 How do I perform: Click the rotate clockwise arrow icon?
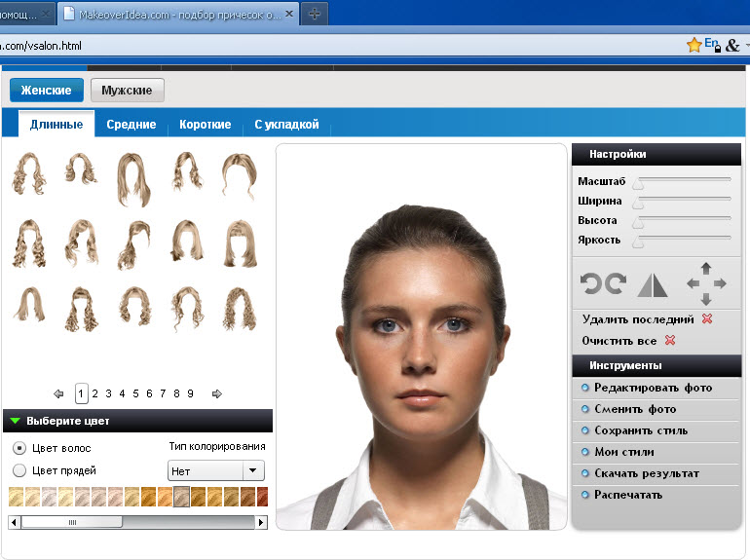click(615, 283)
